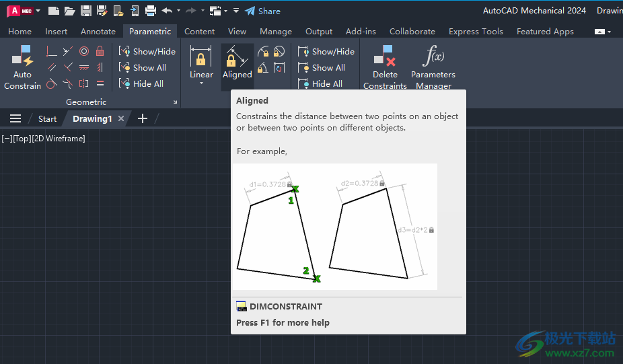Open the file tabs hamburger menu
Image resolution: width=623 pixels, height=364 pixels.
pyautogui.click(x=15, y=118)
